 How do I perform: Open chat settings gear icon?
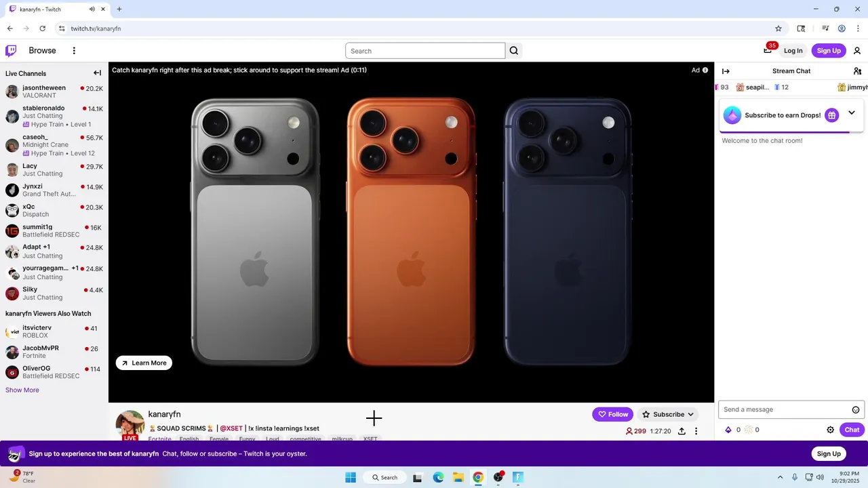click(830, 430)
